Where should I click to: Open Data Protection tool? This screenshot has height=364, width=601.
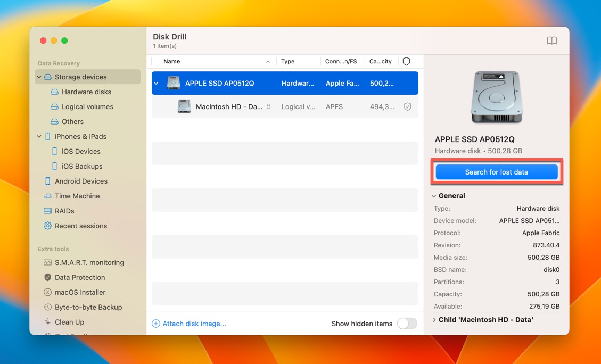coord(80,277)
